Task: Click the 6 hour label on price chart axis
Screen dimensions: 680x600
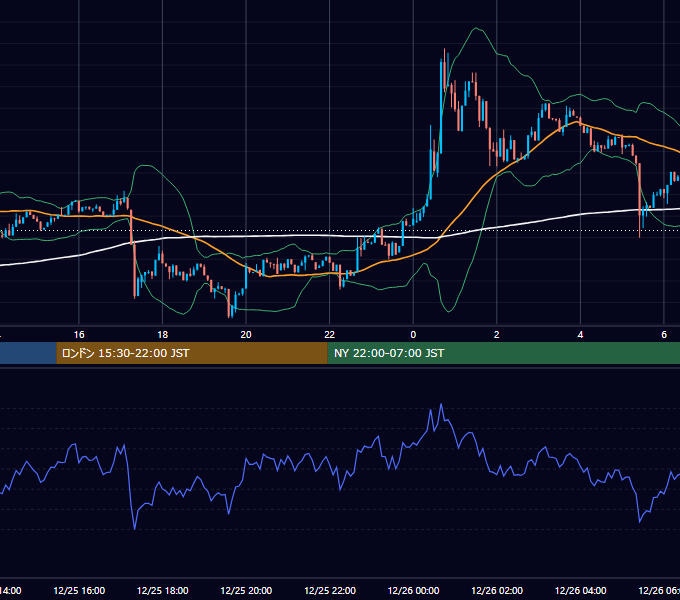Action: coord(664,335)
